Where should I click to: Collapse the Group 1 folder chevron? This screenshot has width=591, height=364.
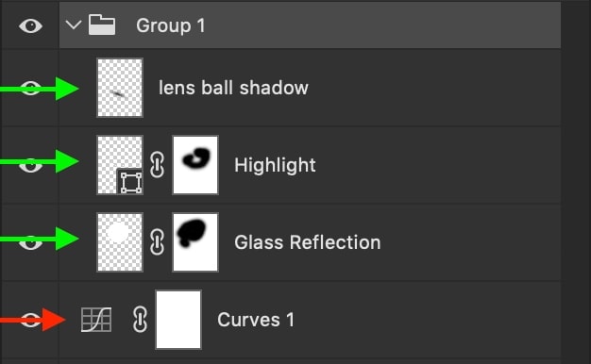click(x=73, y=25)
